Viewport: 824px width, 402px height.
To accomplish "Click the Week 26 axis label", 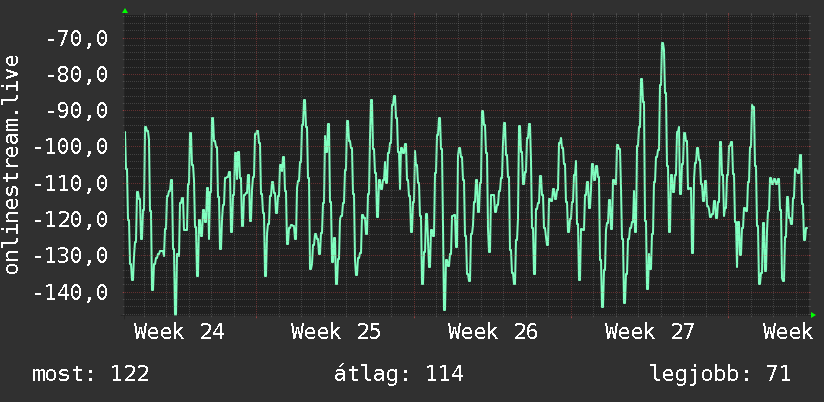I will point(493,332).
